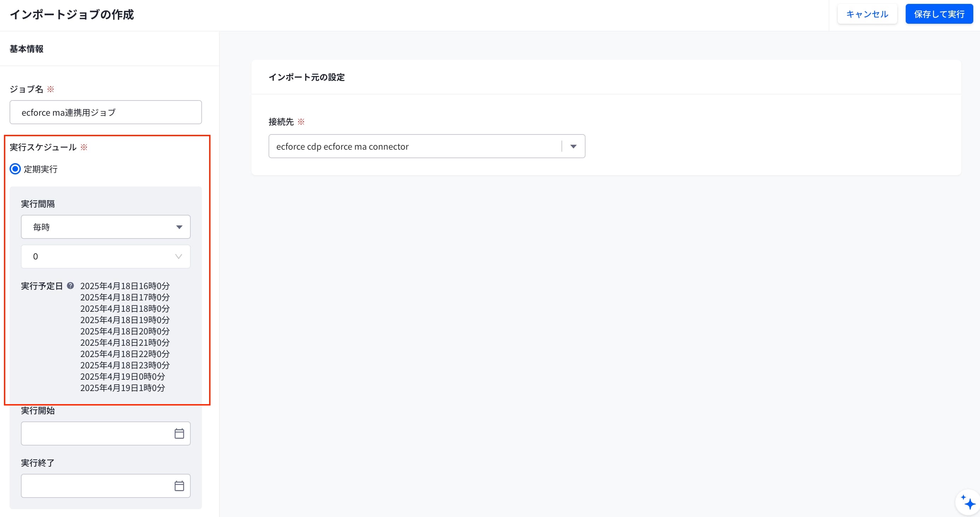Expand the ecforce cdp ecforce ma connector selector
980x517 pixels.
(427, 146)
